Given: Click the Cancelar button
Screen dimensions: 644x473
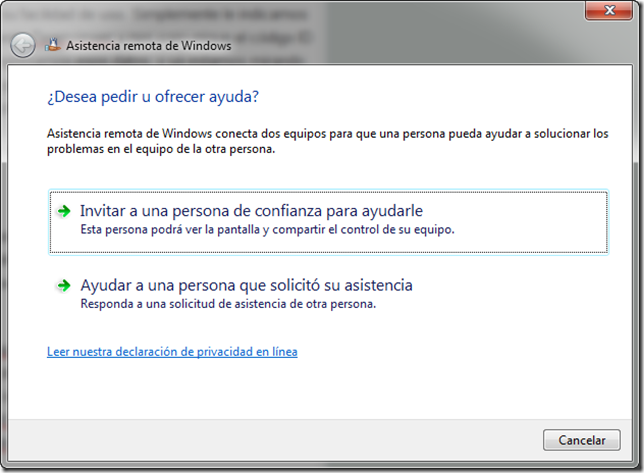Looking at the screenshot, I should click(582, 440).
